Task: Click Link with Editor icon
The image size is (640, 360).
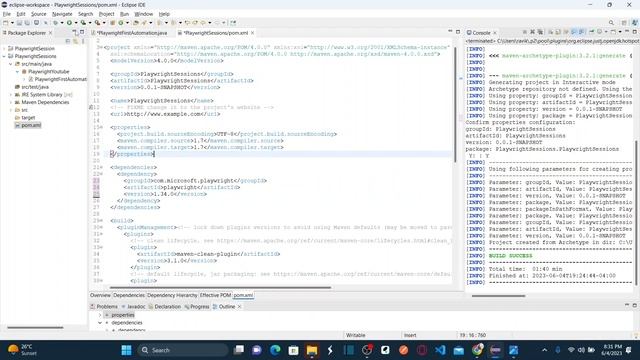Action: pyautogui.click(x=76, y=41)
